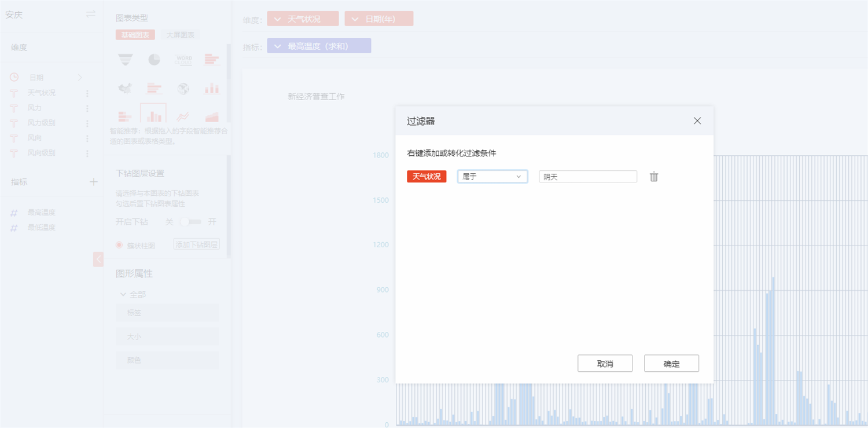
Task: Open the 大小 attribute box
Action: tap(167, 336)
